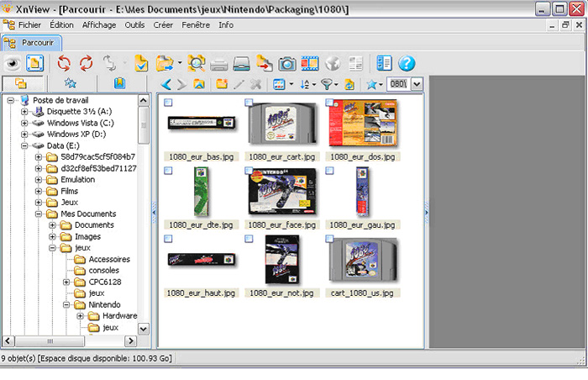Select the Accessoires folder in tree
This screenshot has height=380, width=588.
109,259
